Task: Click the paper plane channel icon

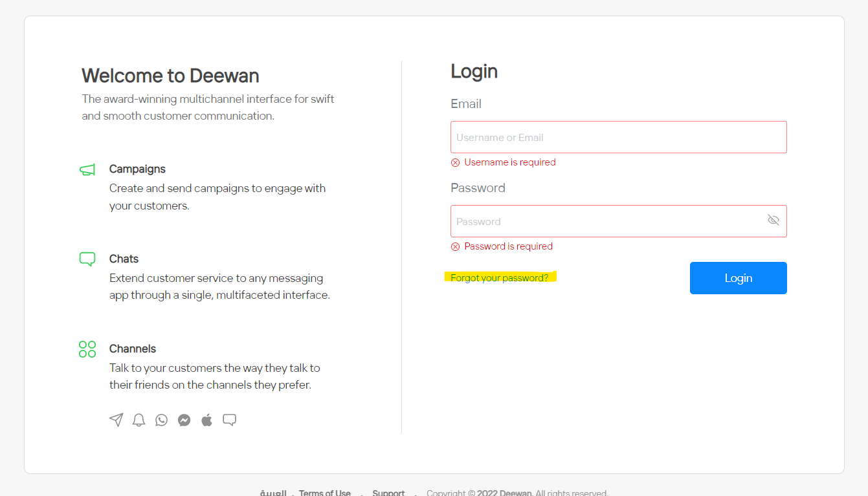Action: coord(117,420)
